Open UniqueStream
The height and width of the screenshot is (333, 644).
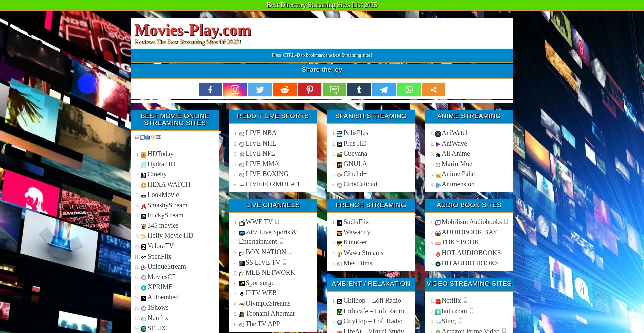pos(167,267)
